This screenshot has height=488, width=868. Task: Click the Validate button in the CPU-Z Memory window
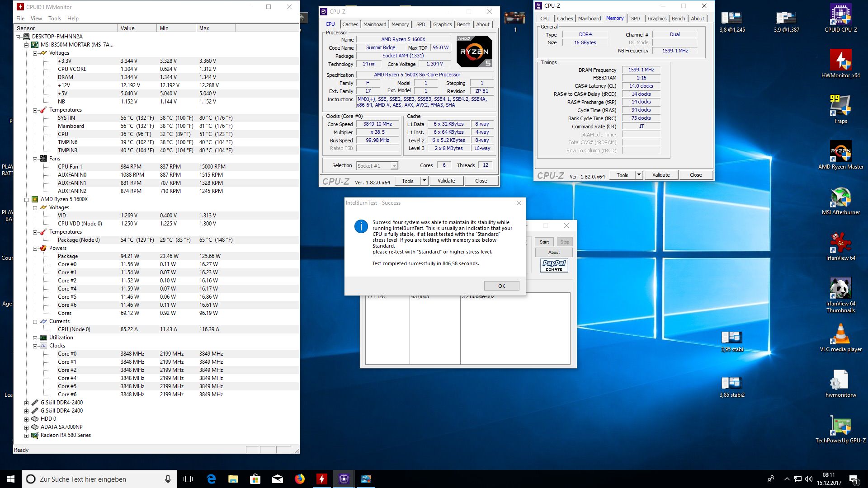pyautogui.click(x=660, y=175)
